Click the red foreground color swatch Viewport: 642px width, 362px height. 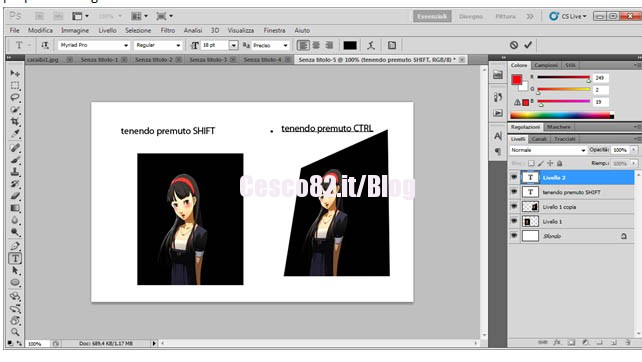pos(517,79)
